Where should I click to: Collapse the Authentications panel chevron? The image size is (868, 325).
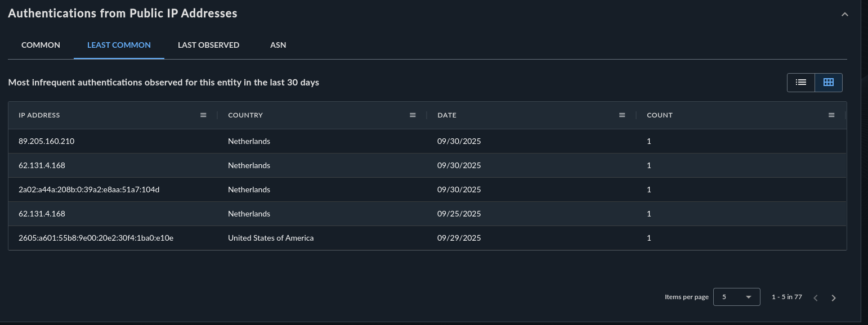tap(844, 14)
